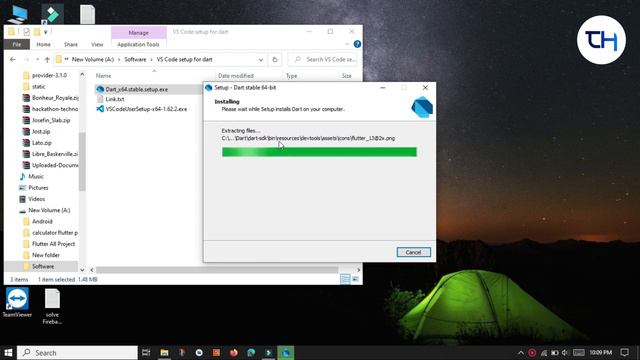The width and height of the screenshot is (640, 360).
Task: Click the Dart setup file icon
Action: coord(100,89)
